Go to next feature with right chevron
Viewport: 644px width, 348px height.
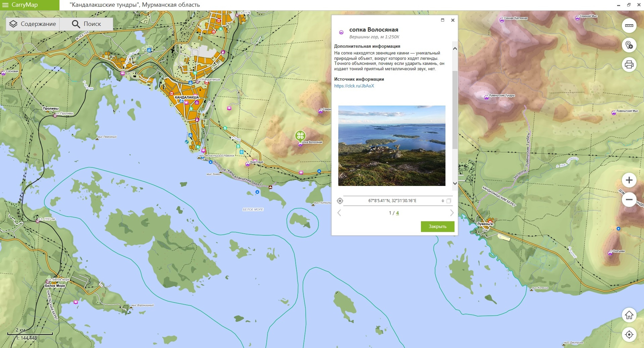click(x=452, y=213)
